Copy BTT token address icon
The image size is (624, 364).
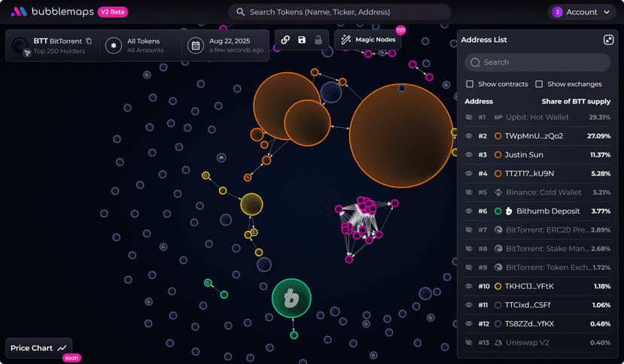tap(89, 41)
